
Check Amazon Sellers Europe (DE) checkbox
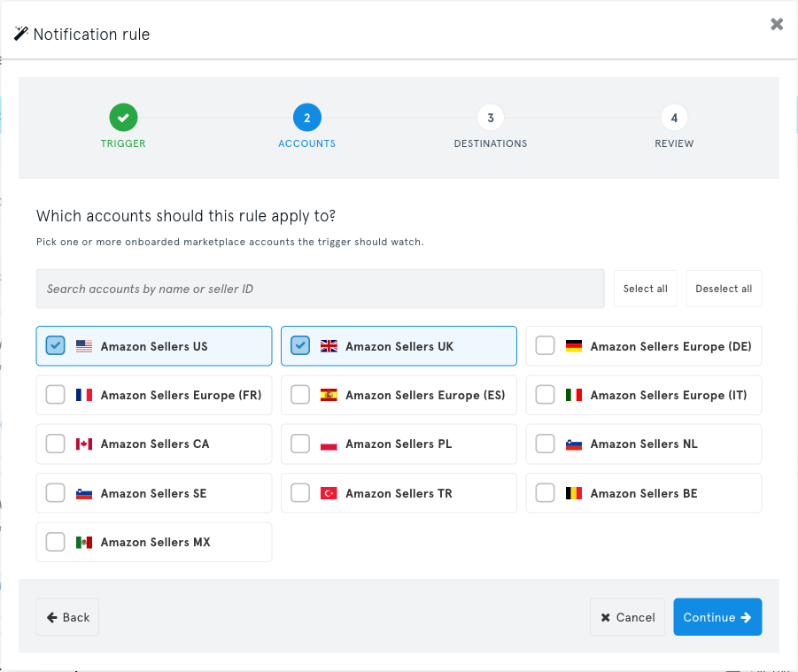tap(545, 345)
